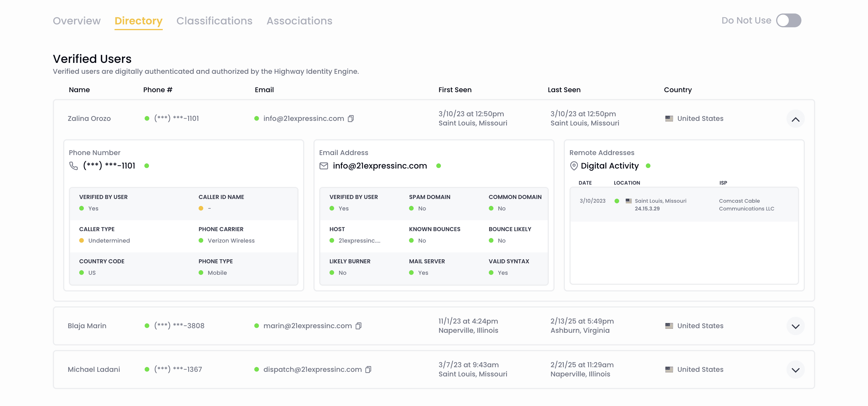
Task: Collapse Zalina Orozo's details panel
Action: (x=795, y=119)
